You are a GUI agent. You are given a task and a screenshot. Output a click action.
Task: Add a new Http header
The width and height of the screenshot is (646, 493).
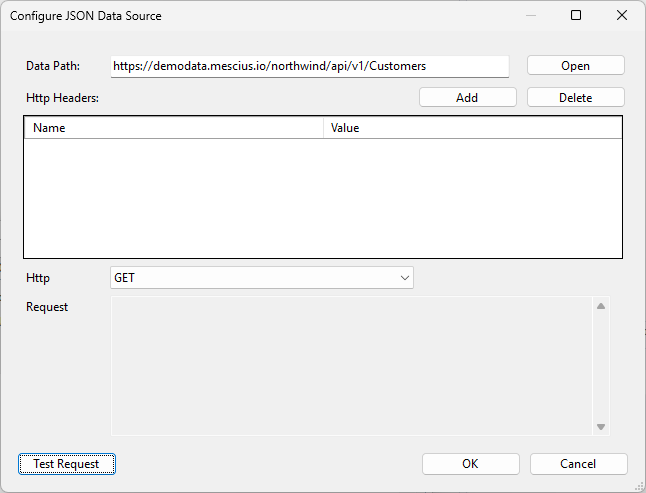click(x=467, y=97)
